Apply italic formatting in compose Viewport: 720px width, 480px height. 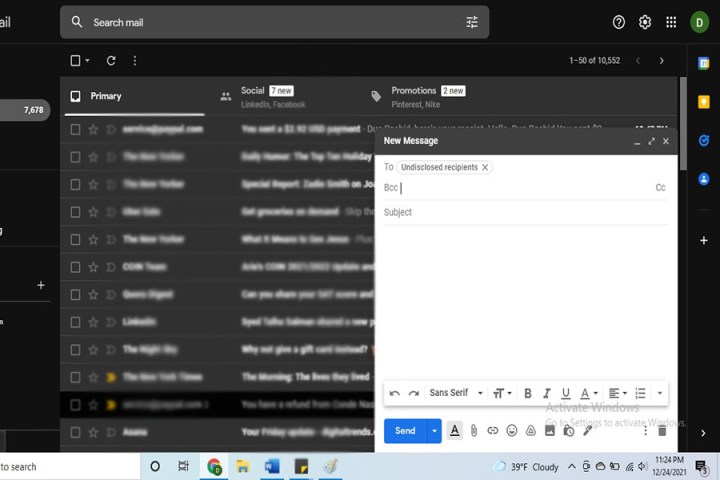(546, 393)
